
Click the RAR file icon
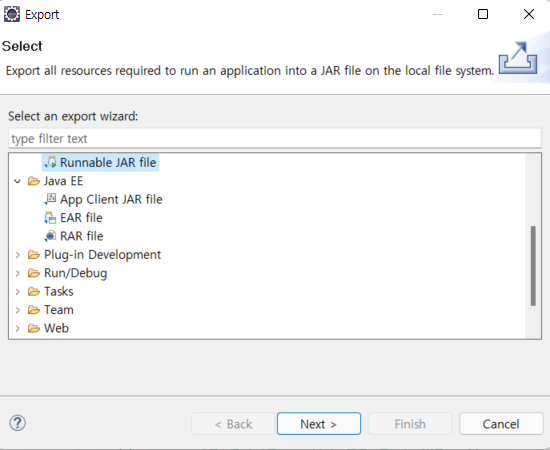coord(50,236)
